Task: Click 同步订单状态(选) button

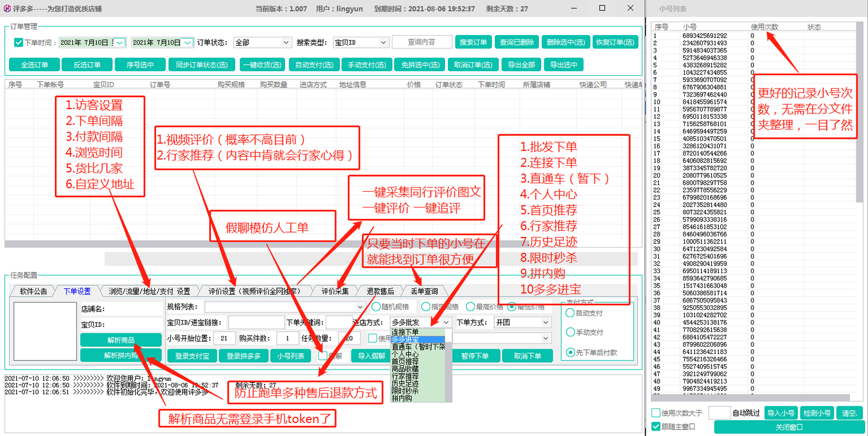Action: coord(201,65)
